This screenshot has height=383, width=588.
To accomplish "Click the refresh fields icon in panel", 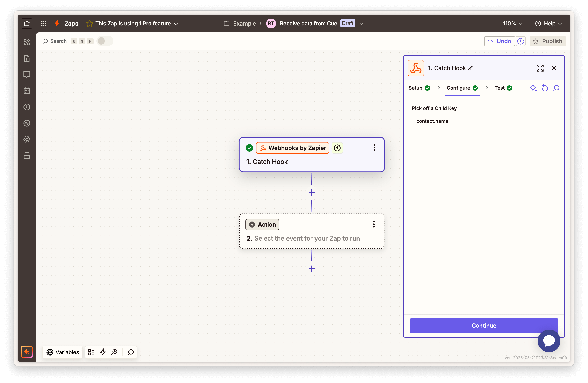I will click(545, 88).
